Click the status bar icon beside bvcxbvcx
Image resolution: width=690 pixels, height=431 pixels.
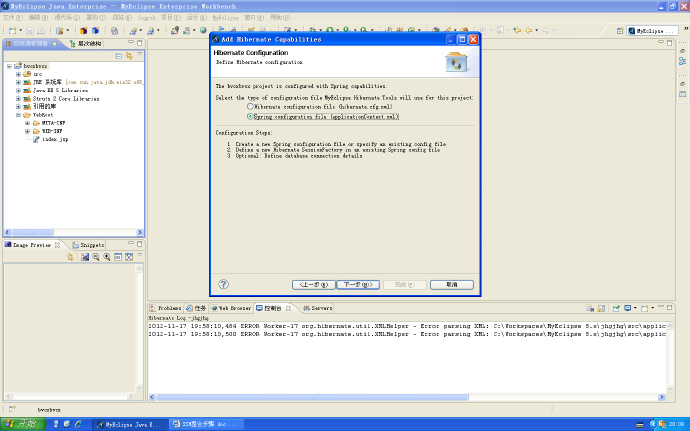pos(12,409)
